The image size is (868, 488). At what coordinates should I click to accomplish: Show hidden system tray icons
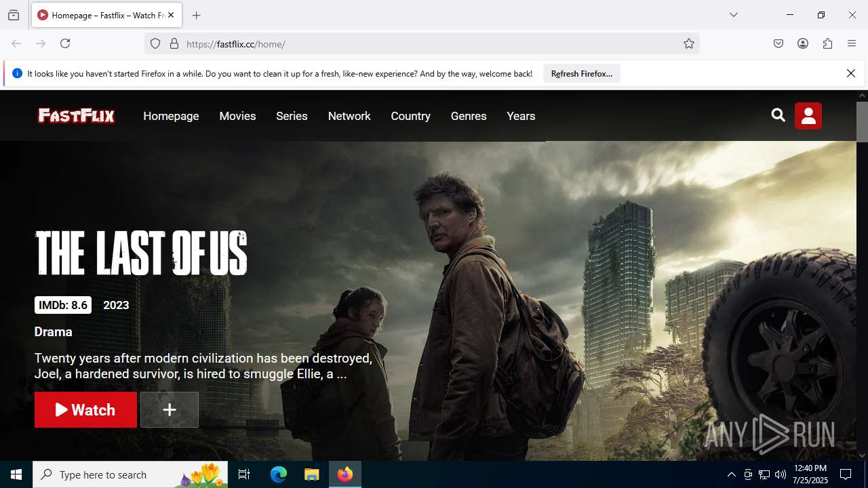[x=731, y=474]
